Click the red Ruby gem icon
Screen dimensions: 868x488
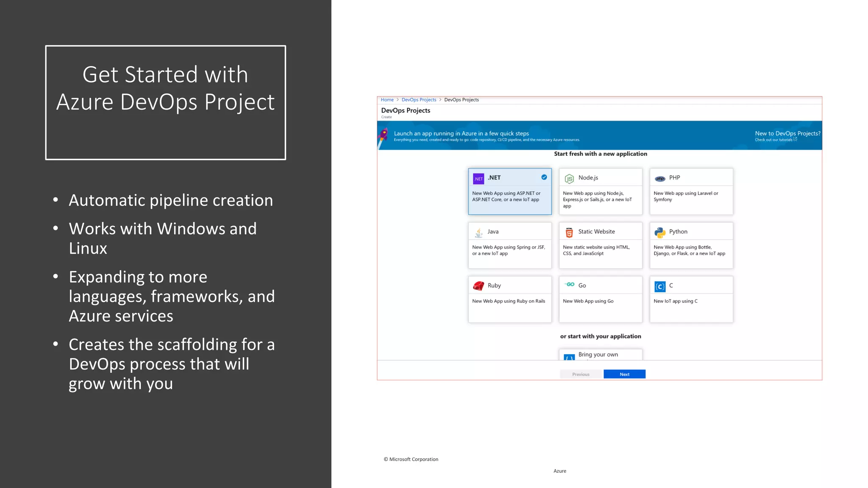coord(479,286)
